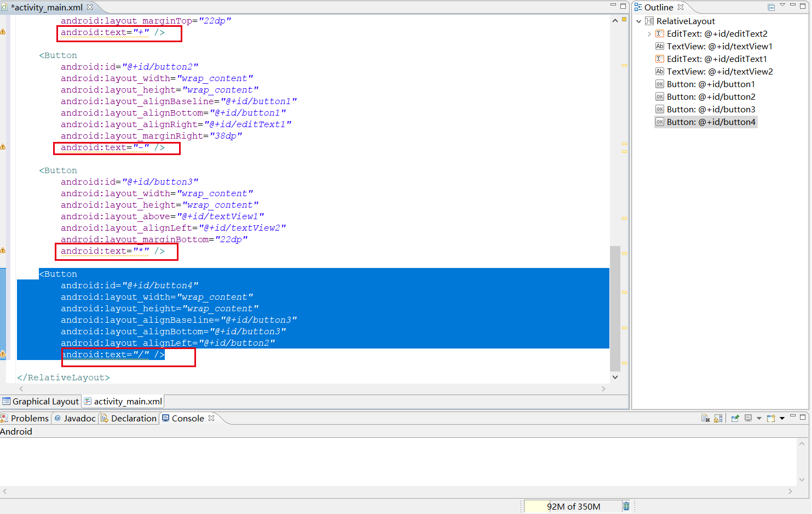812x514 pixels.
Task: Select 'Button: @+id/button1' in Outline
Action: [711, 84]
